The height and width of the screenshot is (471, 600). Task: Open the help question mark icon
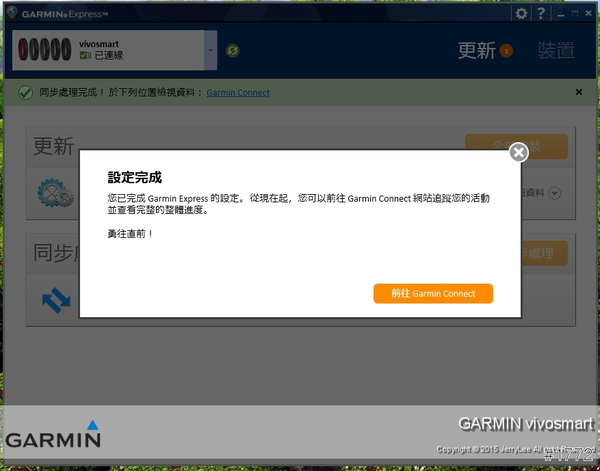(541, 14)
